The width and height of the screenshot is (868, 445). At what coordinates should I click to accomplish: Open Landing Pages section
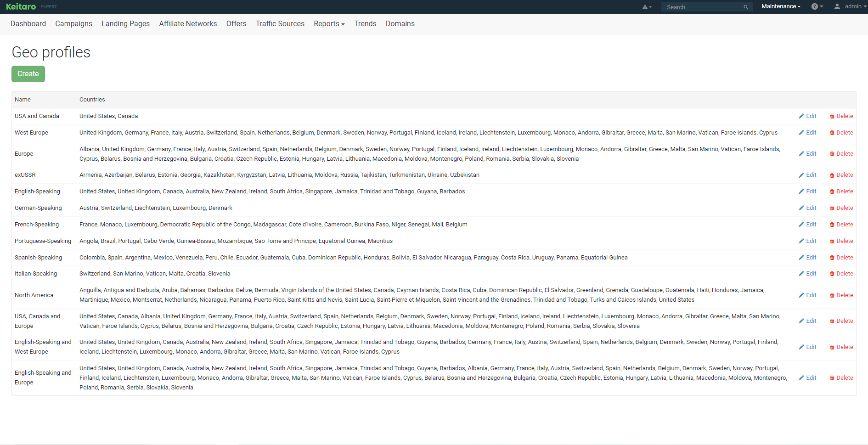click(x=125, y=24)
